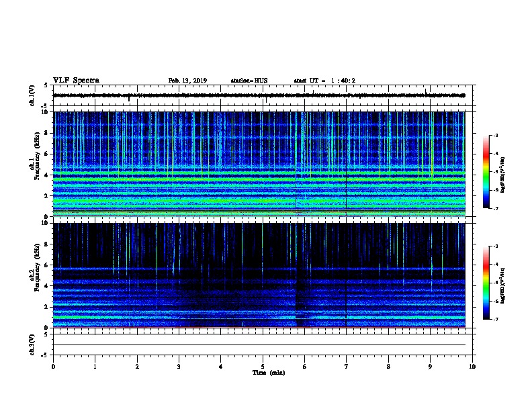Click the ch.1 voltage waveform trace
The width and height of the screenshot is (532, 411).
259,95
